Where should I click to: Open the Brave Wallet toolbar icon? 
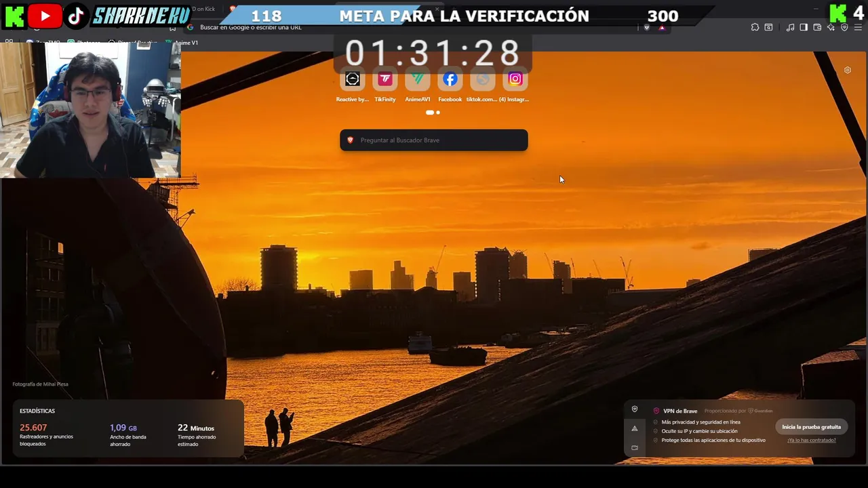(x=817, y=27)
